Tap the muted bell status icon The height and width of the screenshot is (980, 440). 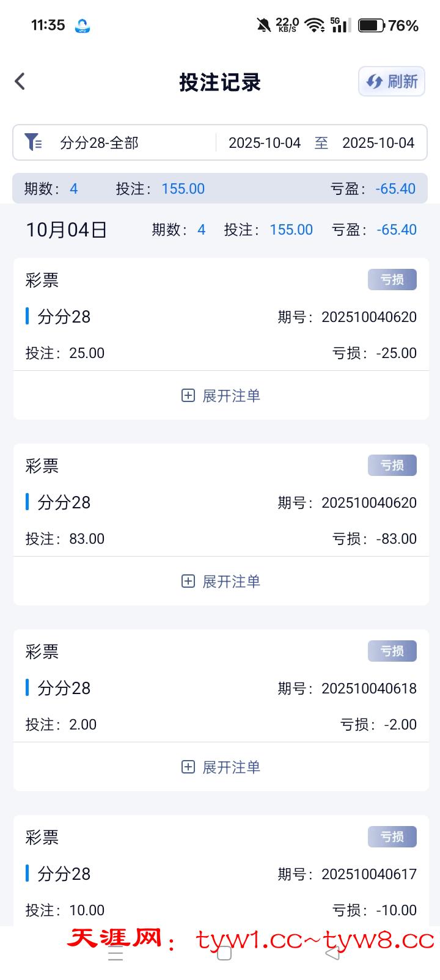click(x=263, y=26)
